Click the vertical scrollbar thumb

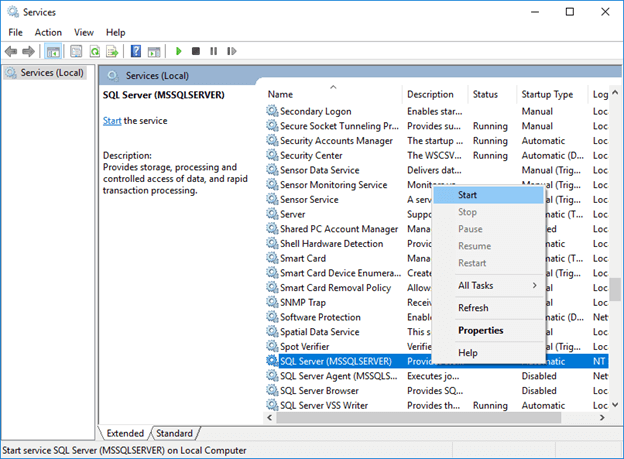(615, 289)
